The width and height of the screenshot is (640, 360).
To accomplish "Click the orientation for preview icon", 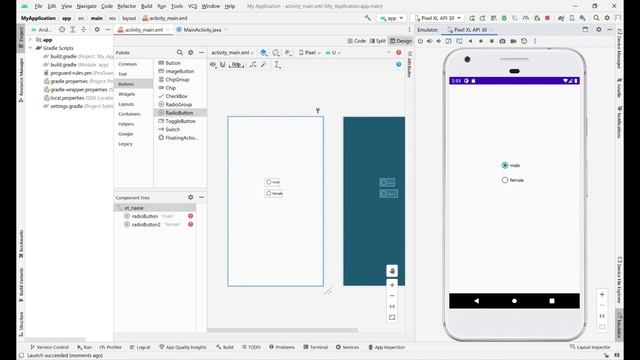I will (276, 52).
